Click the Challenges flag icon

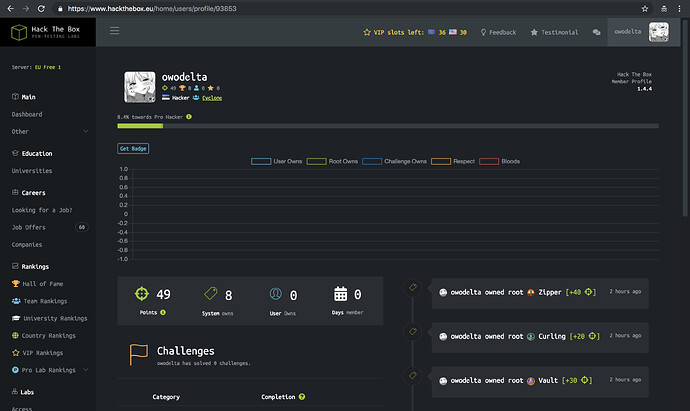[139, 354]
